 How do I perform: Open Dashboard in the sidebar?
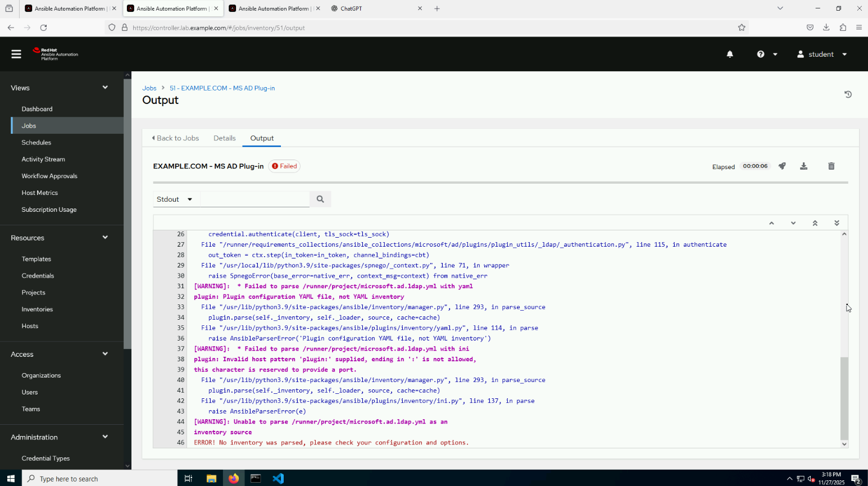coord(37,109)
